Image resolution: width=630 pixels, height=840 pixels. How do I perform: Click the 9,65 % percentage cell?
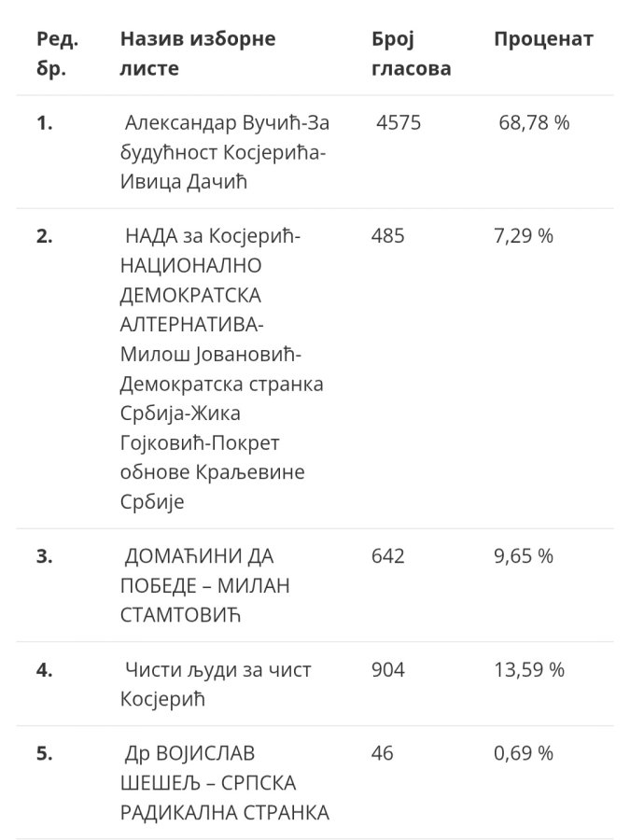pos(524,556)
